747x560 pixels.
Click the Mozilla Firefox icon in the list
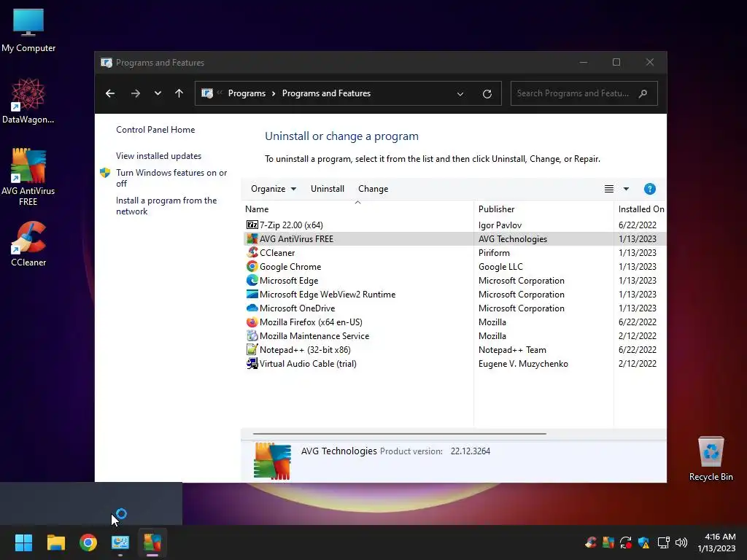click(x=252, y=322)
